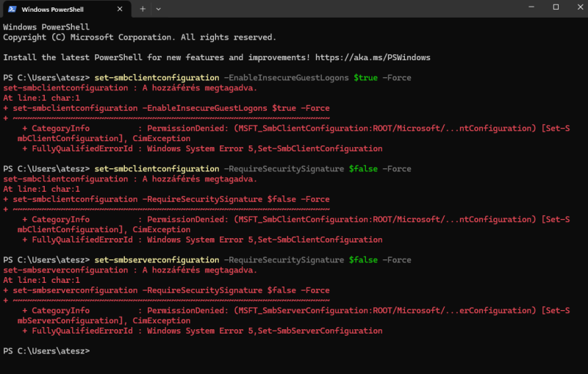
Task: Click the empty title bar area
Action: [x=337, y=9]
